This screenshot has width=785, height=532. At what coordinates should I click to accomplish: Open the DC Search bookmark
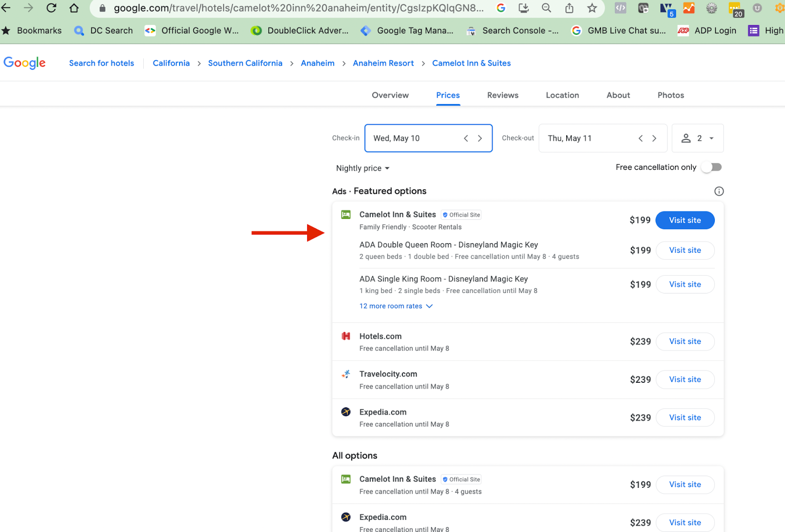pos(104,30)
